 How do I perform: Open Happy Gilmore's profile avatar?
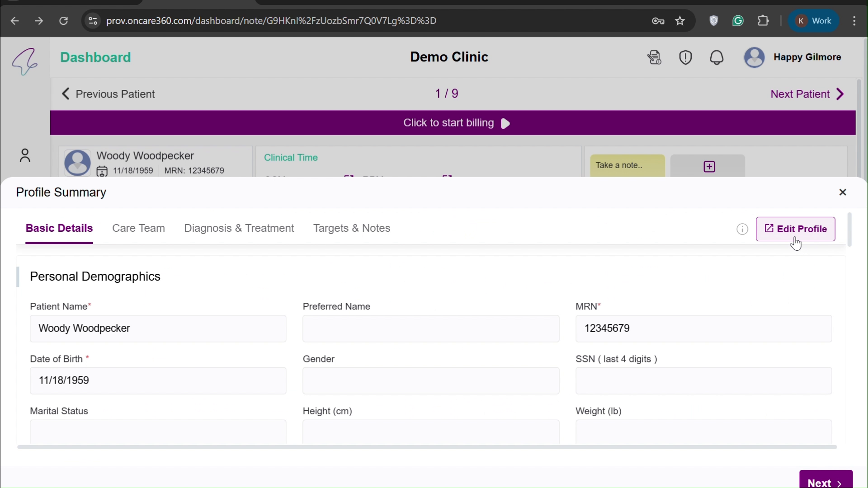[754, 57]
